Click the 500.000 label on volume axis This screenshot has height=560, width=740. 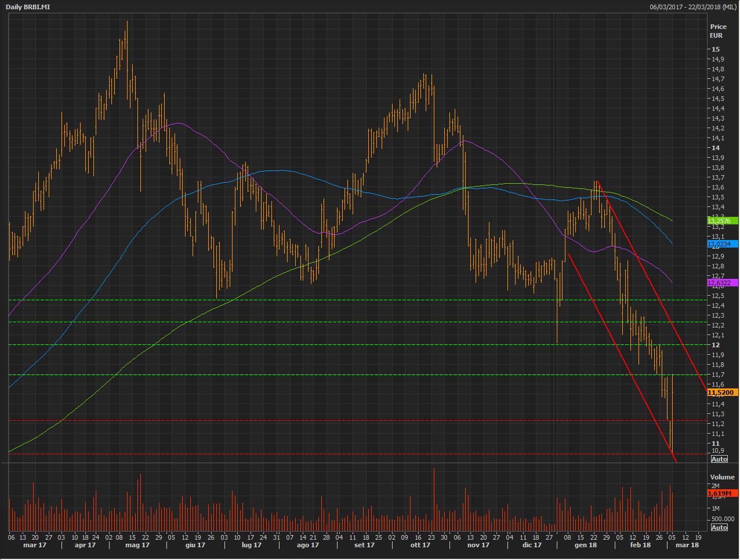point(723,519)
